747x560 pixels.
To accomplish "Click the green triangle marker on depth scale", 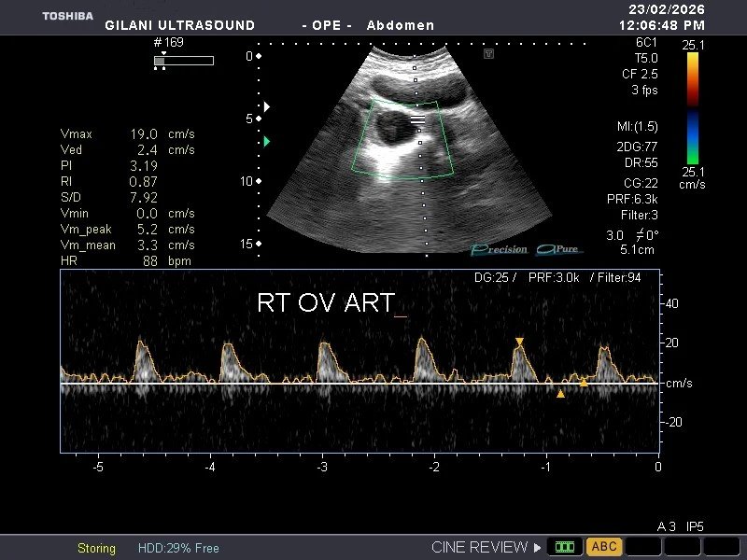I will [x=267, y=142].
